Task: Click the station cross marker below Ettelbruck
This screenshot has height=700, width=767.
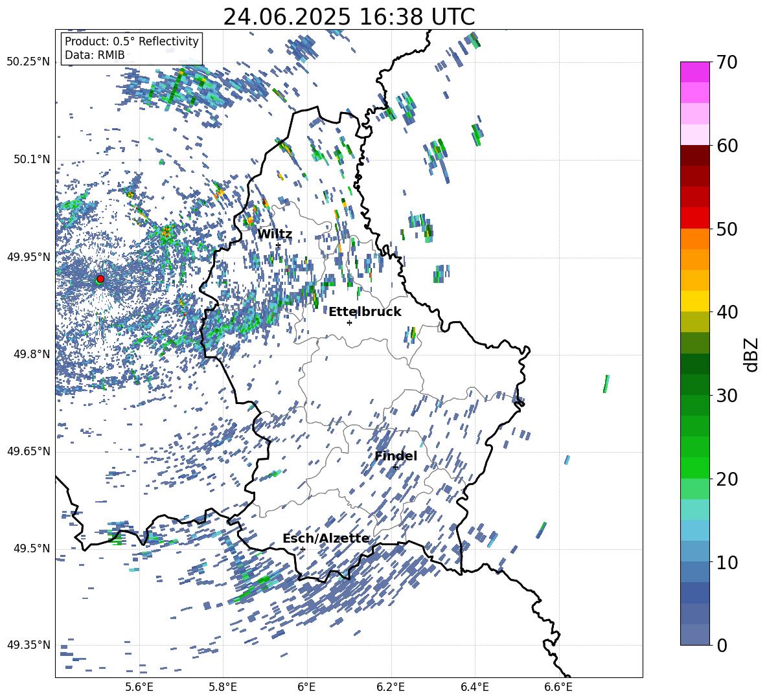Action: pos(349,322)
